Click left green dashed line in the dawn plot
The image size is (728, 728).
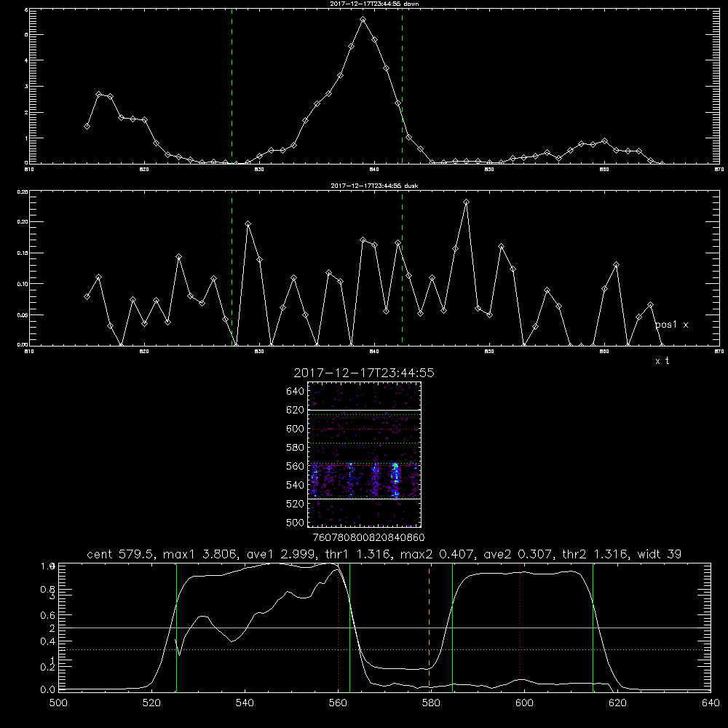232,86
